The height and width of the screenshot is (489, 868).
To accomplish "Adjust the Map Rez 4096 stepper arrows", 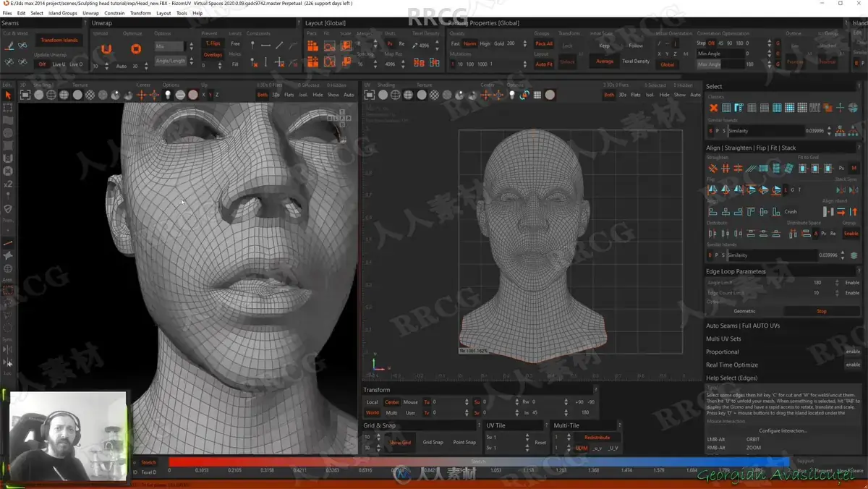I will point(402,64).
